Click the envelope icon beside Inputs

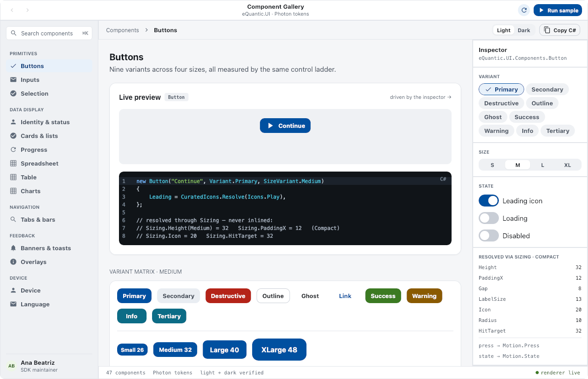13,80
